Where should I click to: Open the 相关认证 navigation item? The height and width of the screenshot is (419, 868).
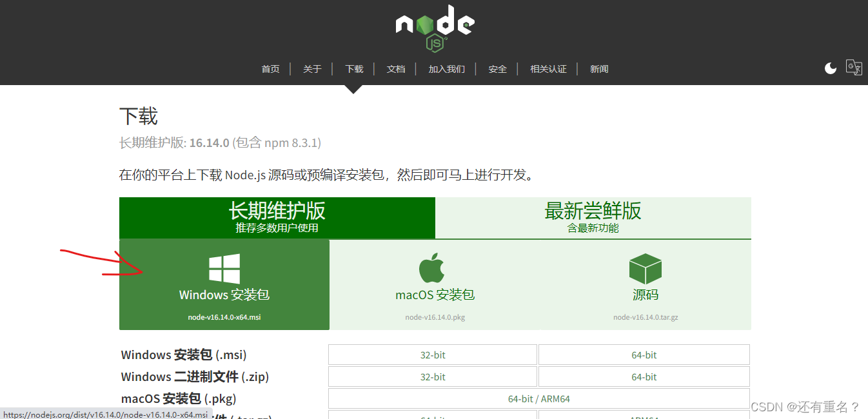548,69
